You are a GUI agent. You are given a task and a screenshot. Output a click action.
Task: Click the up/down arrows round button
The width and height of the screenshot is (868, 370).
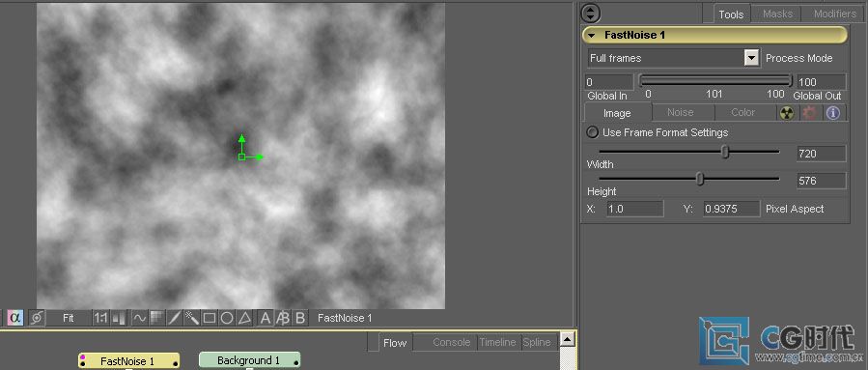pos(591,14)
